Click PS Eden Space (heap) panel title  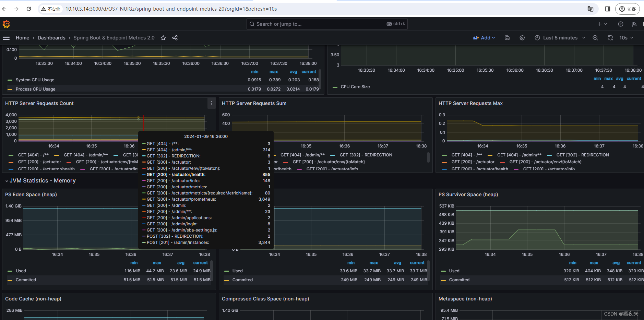coord(31,194)
